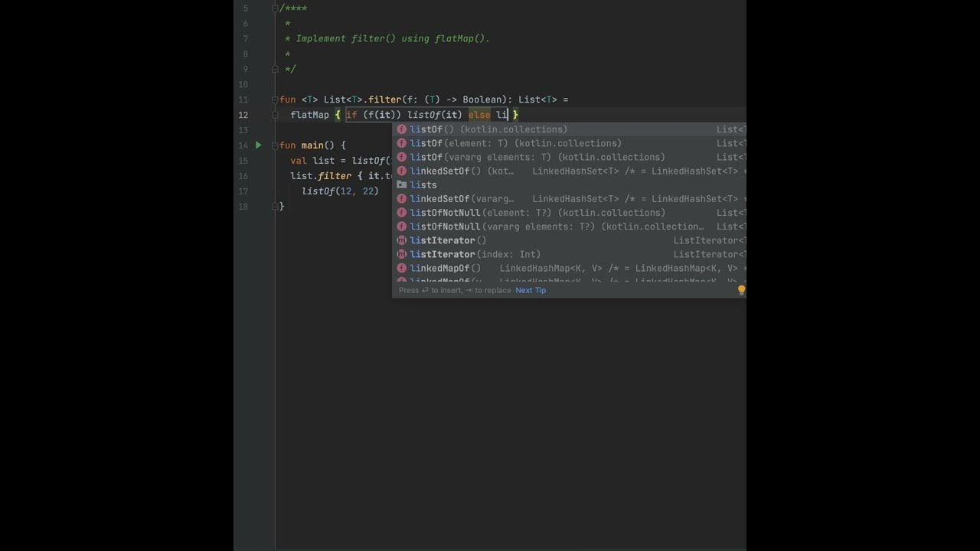Screen dimensions: 980x551
Task: Select linkedSetOf() empty-argument suggestion
Action: [x=569, y=171]
